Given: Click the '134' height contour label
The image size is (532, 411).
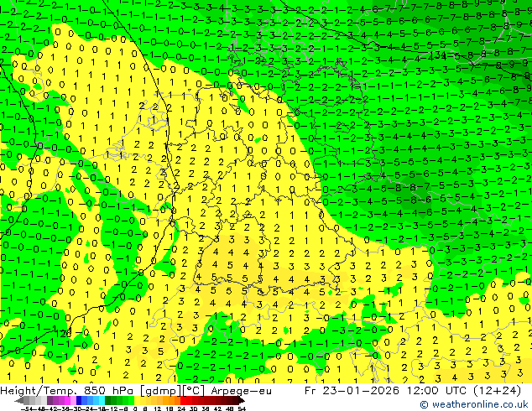Looking at the screenshot, I should click(438, 55).
